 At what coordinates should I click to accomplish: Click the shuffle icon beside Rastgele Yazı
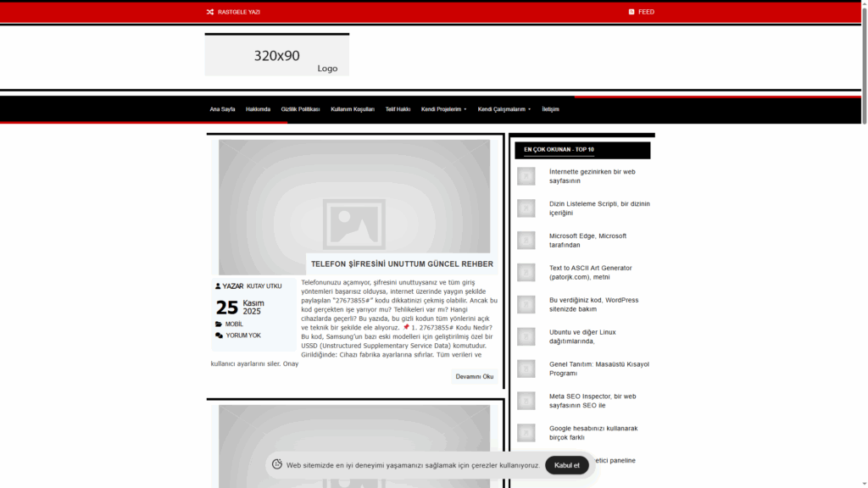pos(209,12)
